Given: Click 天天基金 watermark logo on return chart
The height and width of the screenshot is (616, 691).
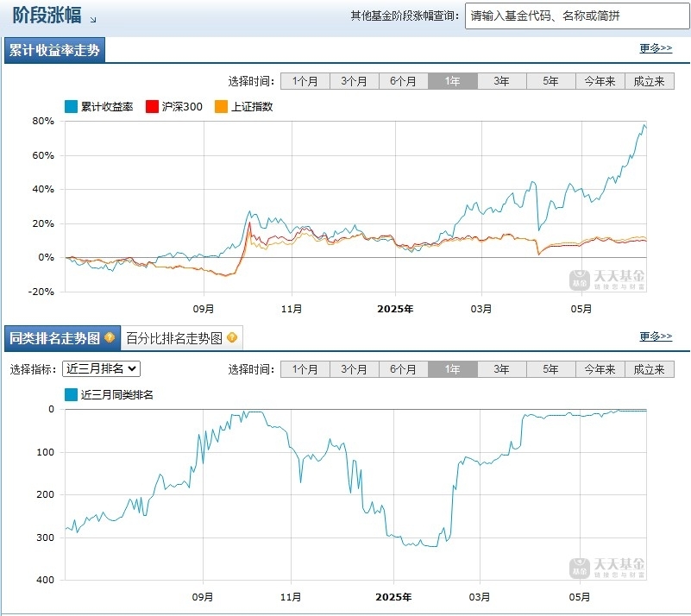Looking at the screenshot, I should (x=606, y=280).
